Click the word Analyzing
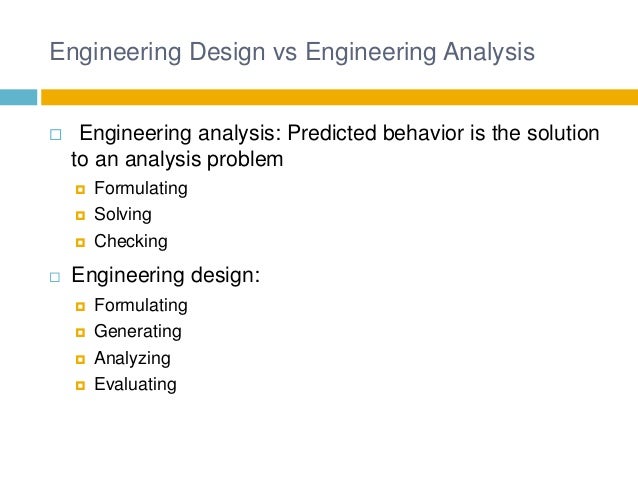 pos(132,359)
